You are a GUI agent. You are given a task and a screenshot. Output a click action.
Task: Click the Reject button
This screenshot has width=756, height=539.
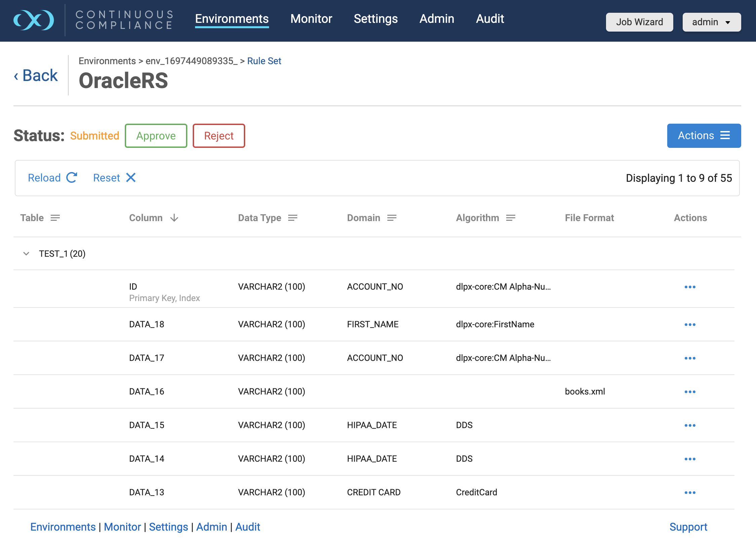coord(219,136)
